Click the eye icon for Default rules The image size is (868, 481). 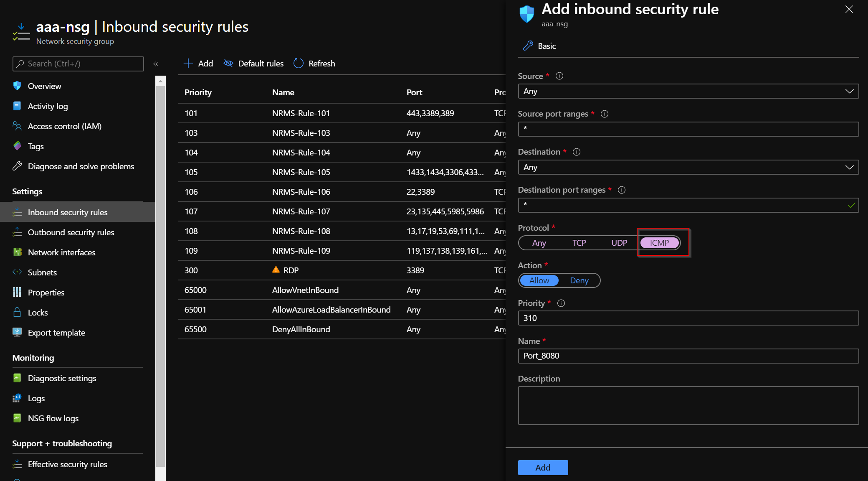(228, 63)
